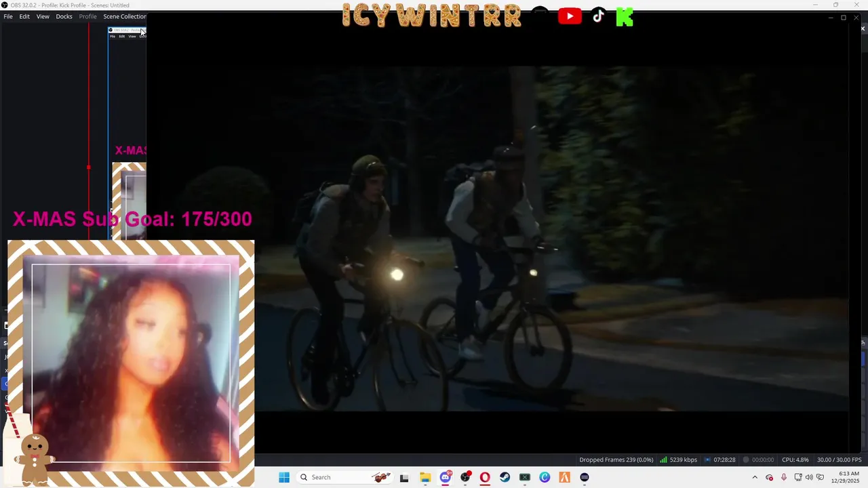The image size is (868, 488).
Task: Maximize the video player window
Action: [844, 18]
